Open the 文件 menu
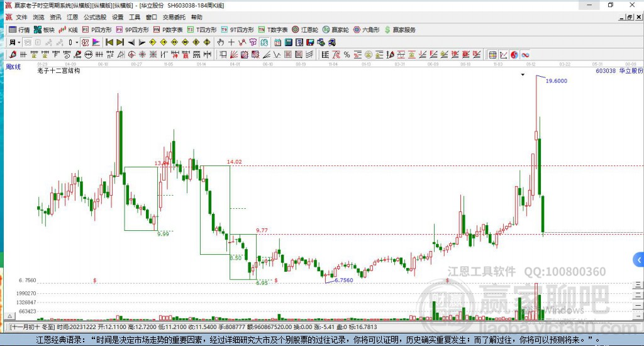 coord(21,17)
